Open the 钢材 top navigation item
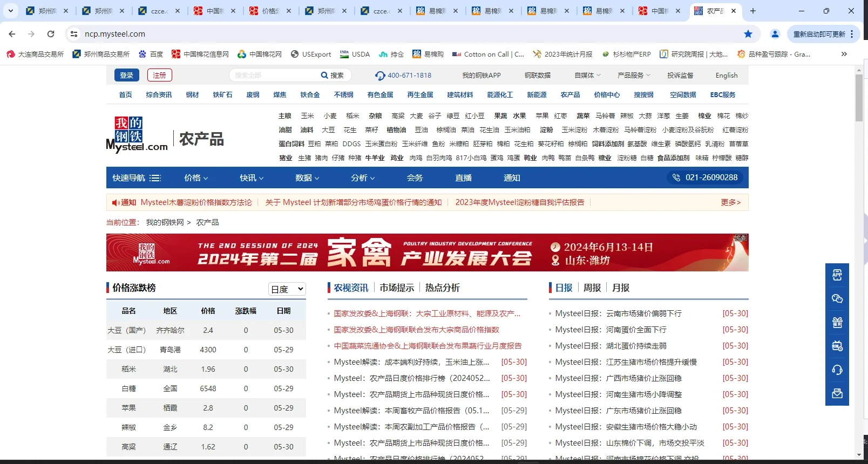The width and height of the screenshot is (868, 464). click(x=192, y=95)
